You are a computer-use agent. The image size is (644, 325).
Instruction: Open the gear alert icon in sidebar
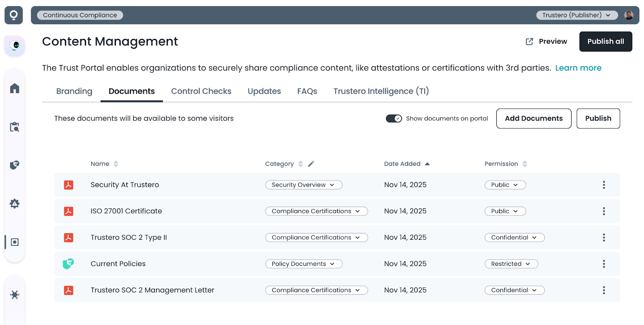pyautogui.click(x=14, y=204)
